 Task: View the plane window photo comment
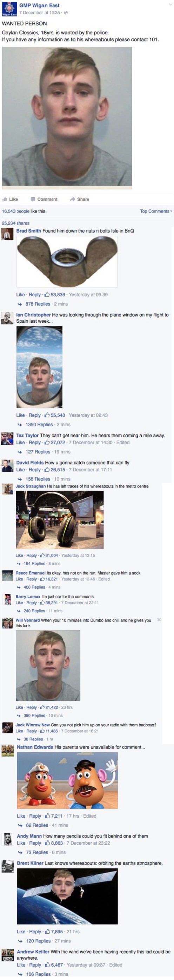pos(39,367)
